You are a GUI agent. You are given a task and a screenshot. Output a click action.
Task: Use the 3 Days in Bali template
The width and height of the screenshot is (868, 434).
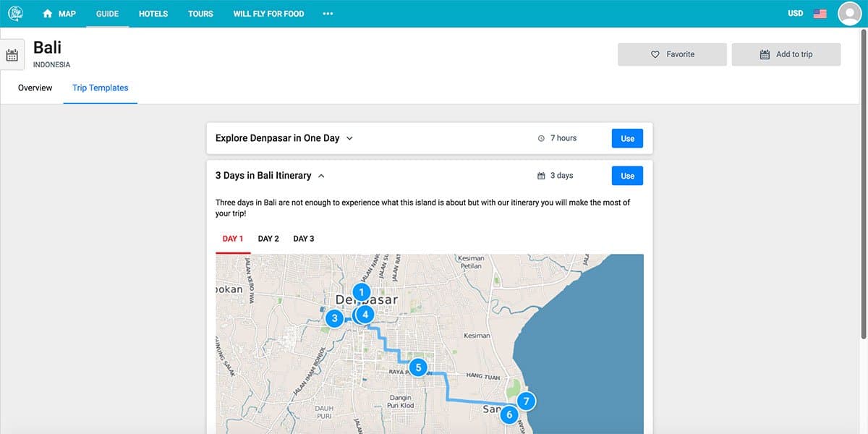627,176
